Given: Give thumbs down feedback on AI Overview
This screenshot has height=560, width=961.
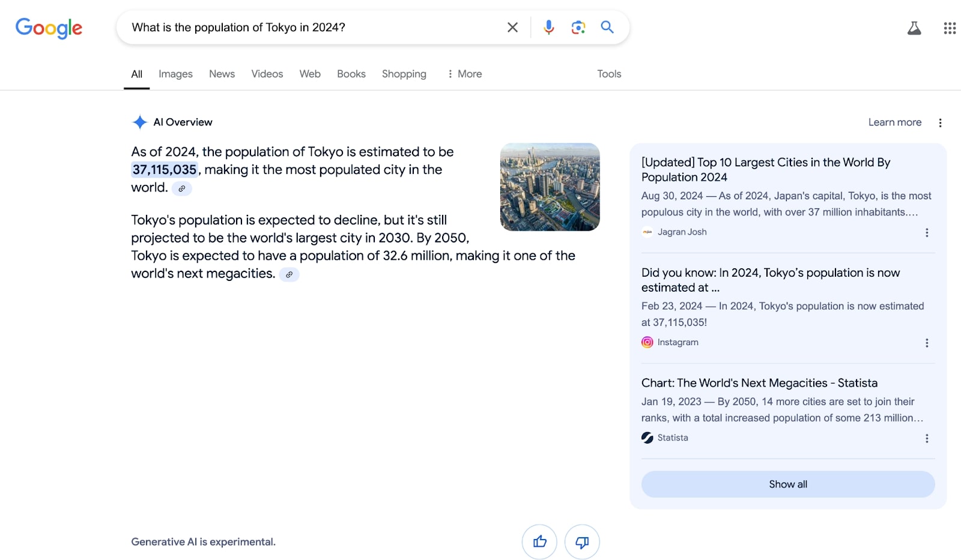Looking at the screenshot, I should [x=582, y=542].
